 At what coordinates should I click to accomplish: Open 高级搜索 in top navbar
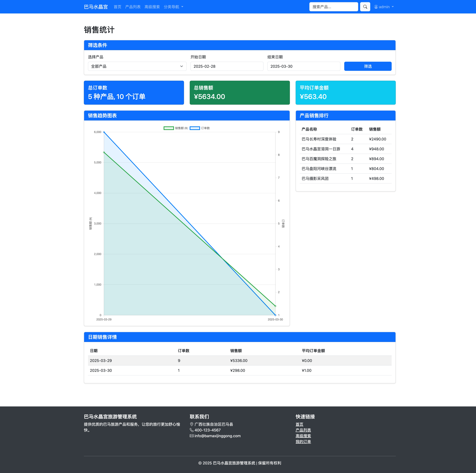[x=152, y=7]
